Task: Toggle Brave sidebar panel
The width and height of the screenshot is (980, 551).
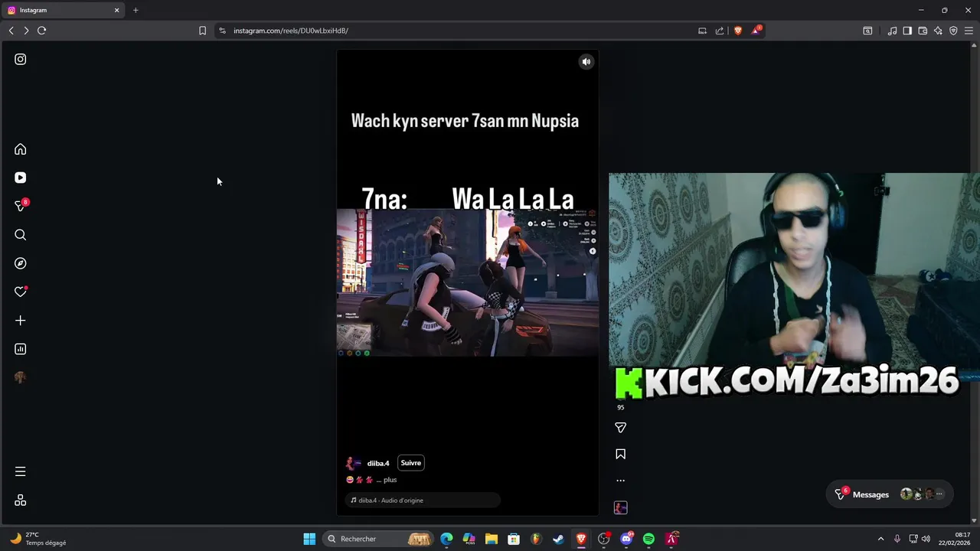Action: (907, 31)
